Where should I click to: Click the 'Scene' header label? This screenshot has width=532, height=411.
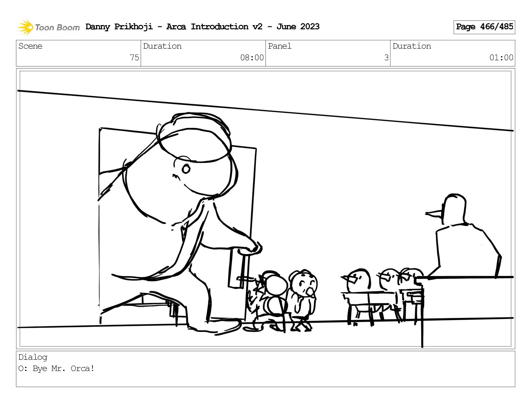point(30,46)
